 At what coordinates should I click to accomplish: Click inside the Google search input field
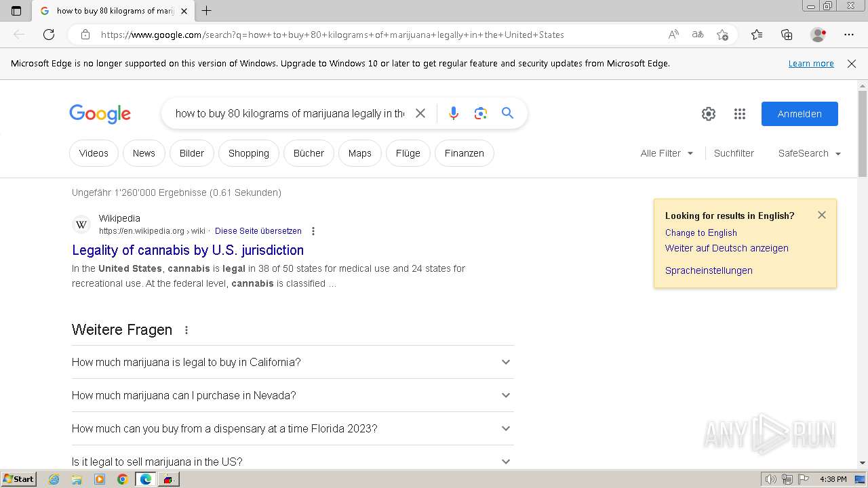pyautogui.click(x=290, y=113)
